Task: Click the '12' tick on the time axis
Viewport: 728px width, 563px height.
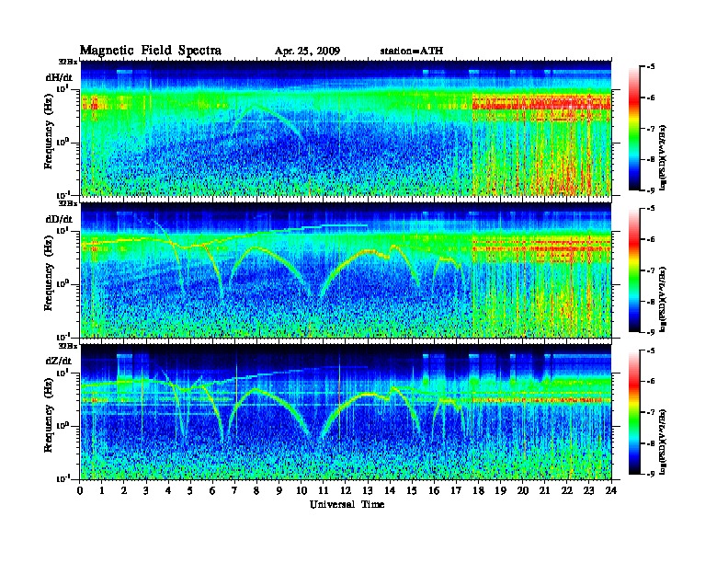Action: pos(346,490)
